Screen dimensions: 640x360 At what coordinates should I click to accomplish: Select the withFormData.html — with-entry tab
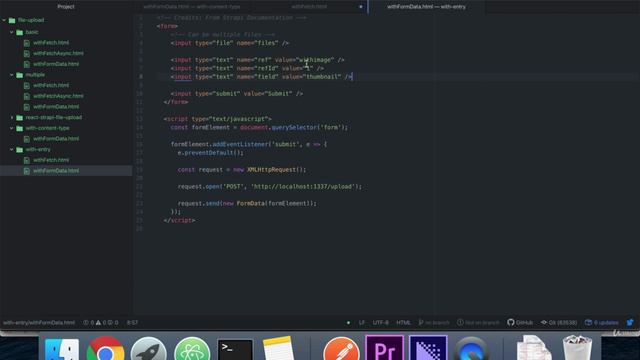click(426, 7)
